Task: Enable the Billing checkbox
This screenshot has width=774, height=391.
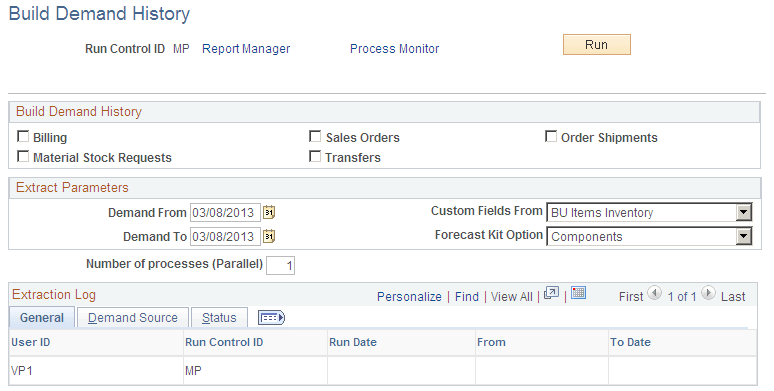Action: coord(23,136)
